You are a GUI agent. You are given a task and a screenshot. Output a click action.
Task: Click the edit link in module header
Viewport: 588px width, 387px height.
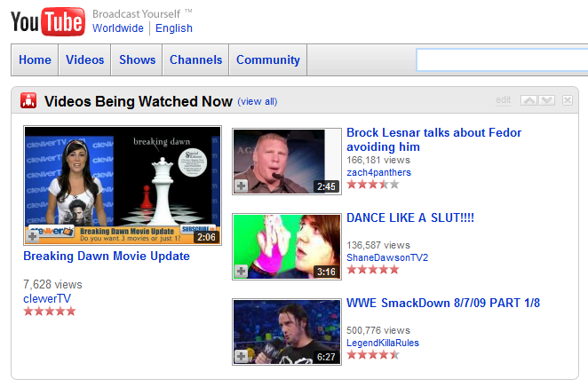(x=504, y=100)
